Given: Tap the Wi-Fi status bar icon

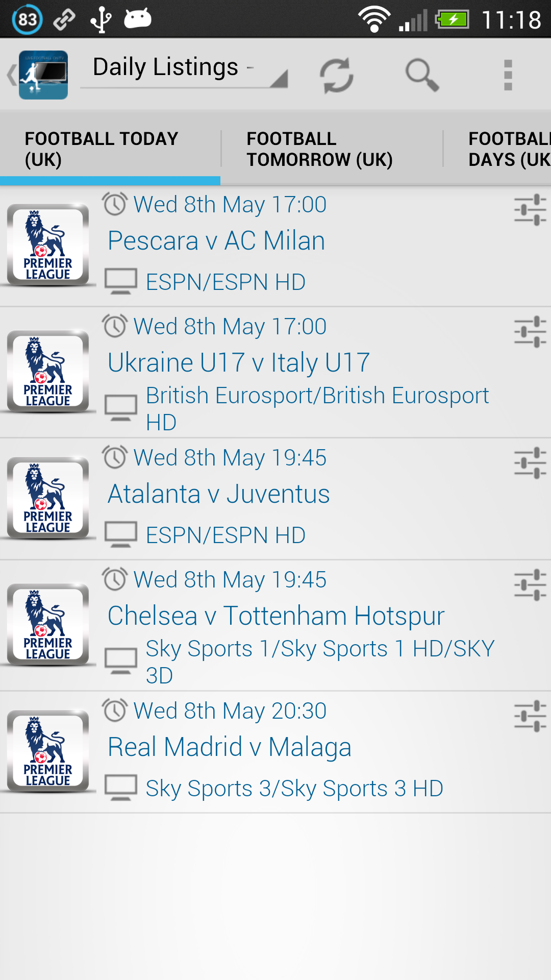Looking at the screenshot, I should [374, 19].
